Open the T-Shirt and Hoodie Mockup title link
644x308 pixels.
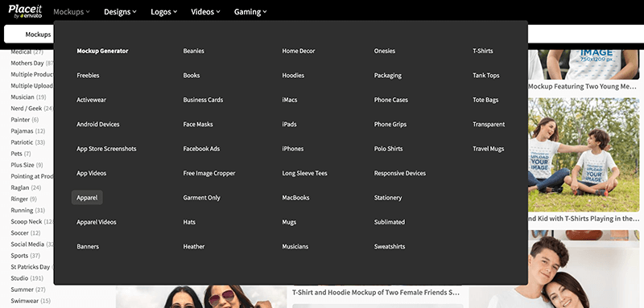click(x=375, y=293)
